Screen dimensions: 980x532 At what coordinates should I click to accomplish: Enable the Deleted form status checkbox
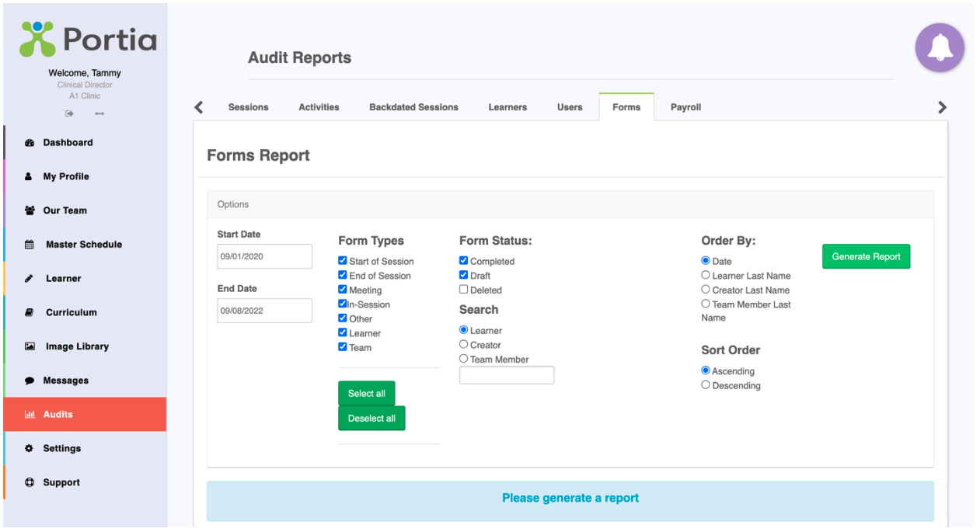464,290
